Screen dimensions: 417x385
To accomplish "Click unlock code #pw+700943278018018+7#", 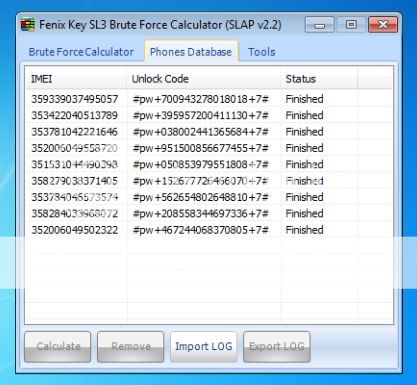I will (200, 99).
